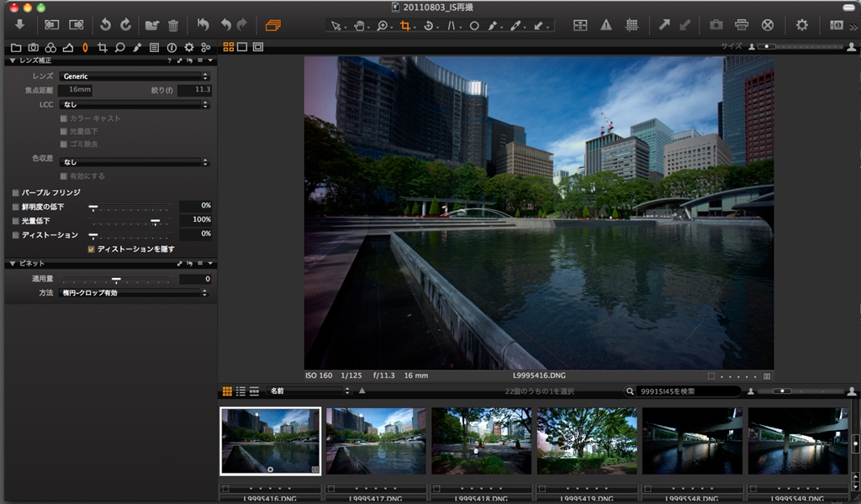Click the trash delete icon
Image resolution: width=861 pixels, height=504 pixels.
pos(173,25)
